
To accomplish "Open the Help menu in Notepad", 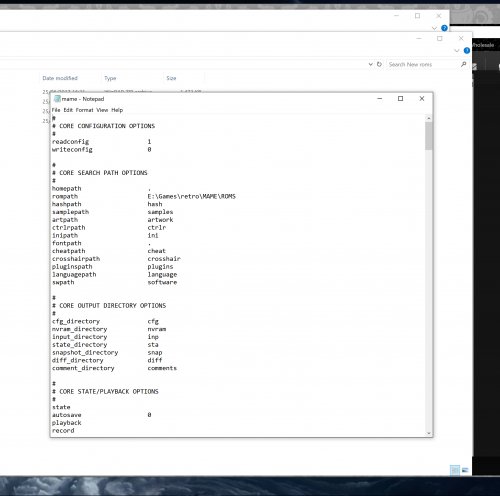I will coord(117,110).
